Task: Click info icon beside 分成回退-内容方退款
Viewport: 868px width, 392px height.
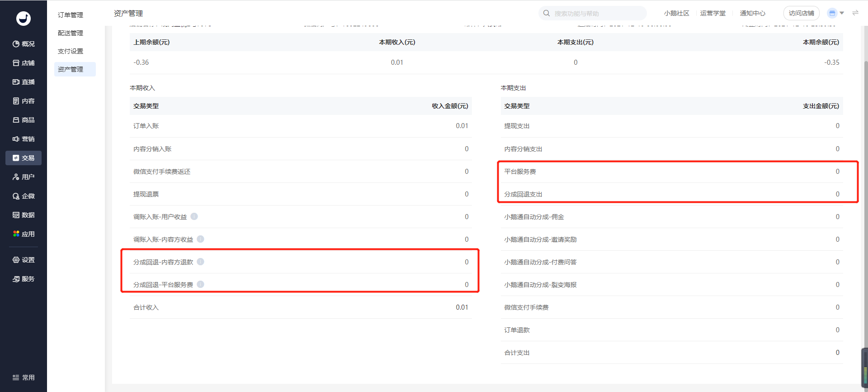Action: (x=201, y=262)
